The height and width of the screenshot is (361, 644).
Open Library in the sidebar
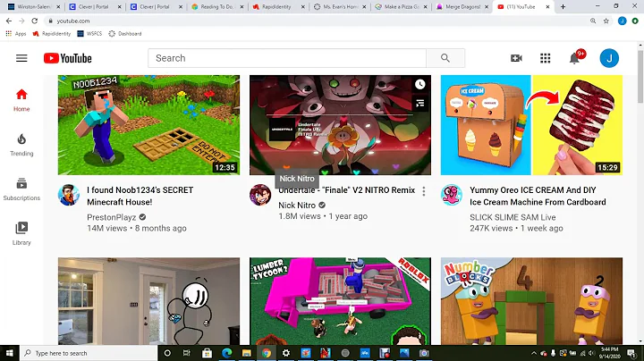pos(21,234)
